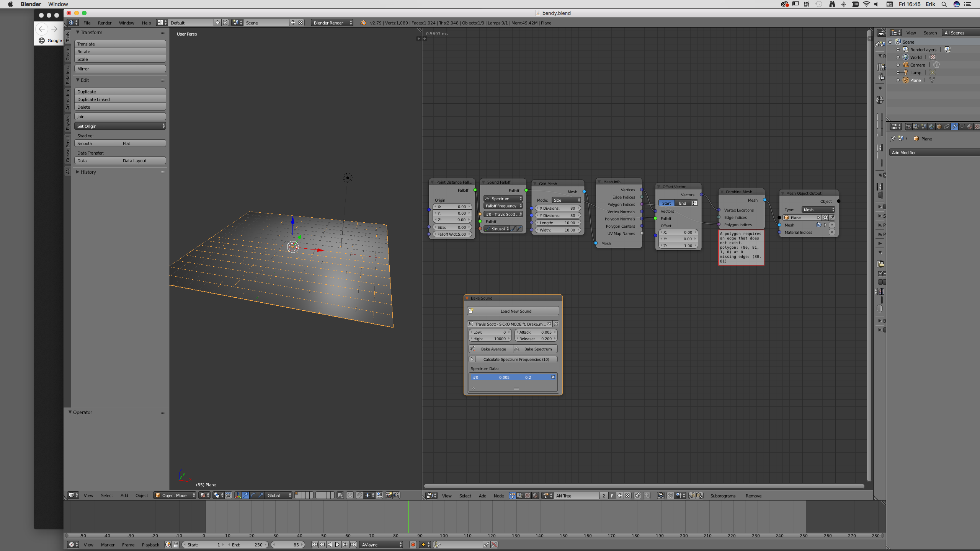Click the pin node tree icon
This screenshot has width=980, height=551.
point(637,496)
